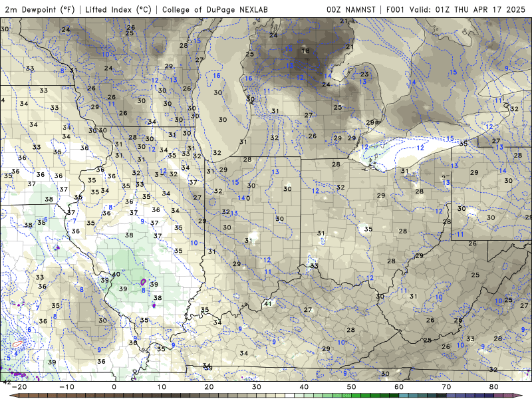The image size is (532, 399).
Task: Select the '41' dewpoint value on the map
Action: [268, 304]
